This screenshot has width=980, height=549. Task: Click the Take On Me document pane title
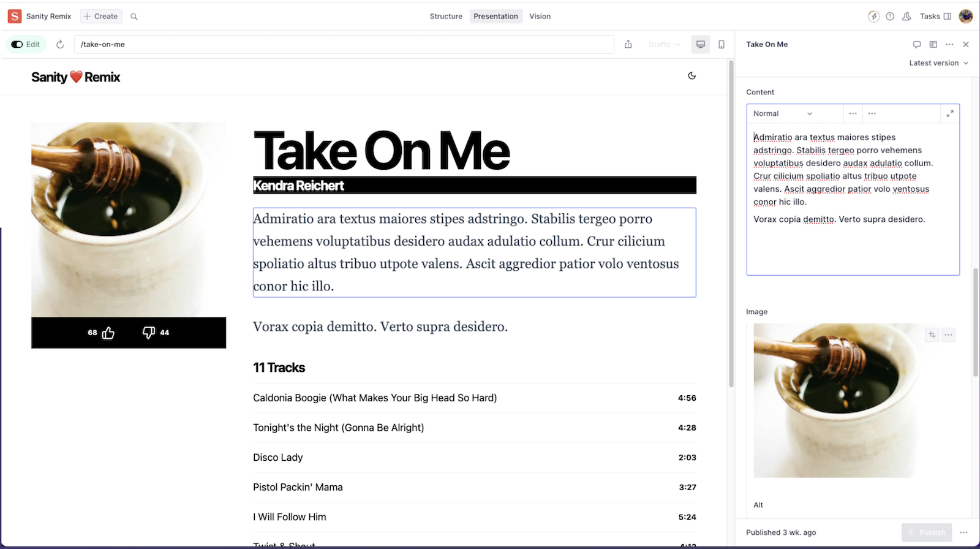click(767, 44)
